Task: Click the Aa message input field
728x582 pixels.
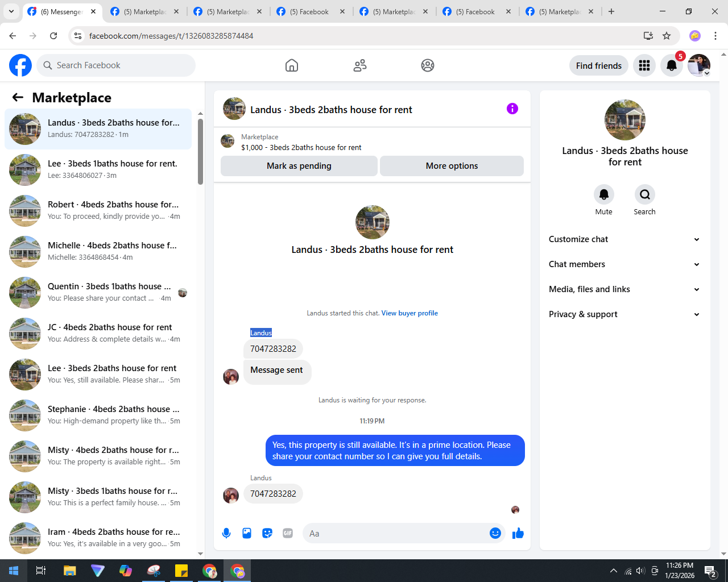Action: pyautogui.click(x=396, y=533)
